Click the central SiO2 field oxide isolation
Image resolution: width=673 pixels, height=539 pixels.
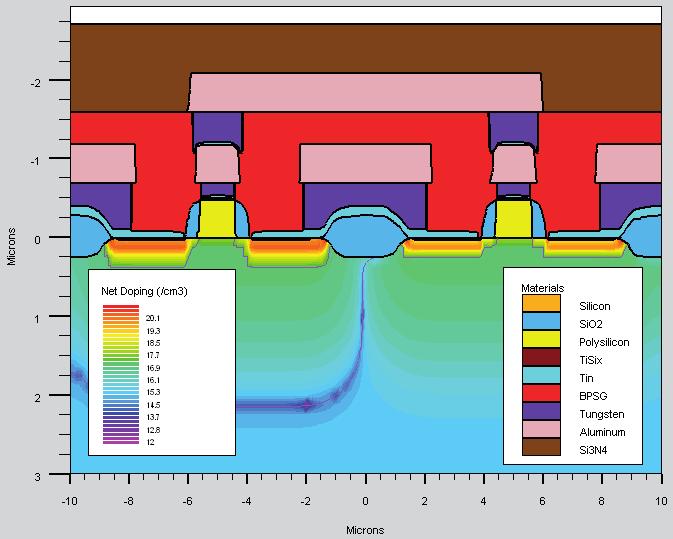coord(365,238)
